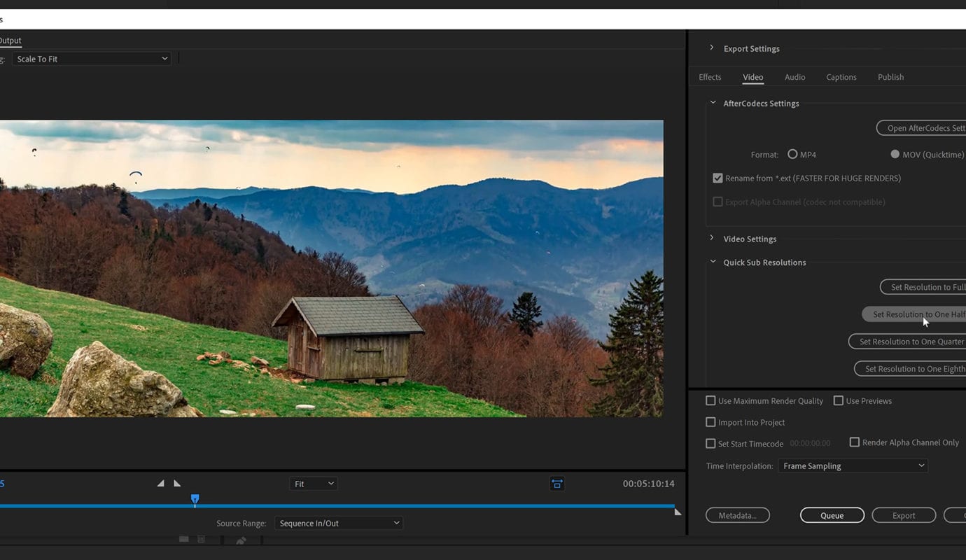Click Set Resolution to One Quarter
Viewport: 966px width, 560px height.
910,342
